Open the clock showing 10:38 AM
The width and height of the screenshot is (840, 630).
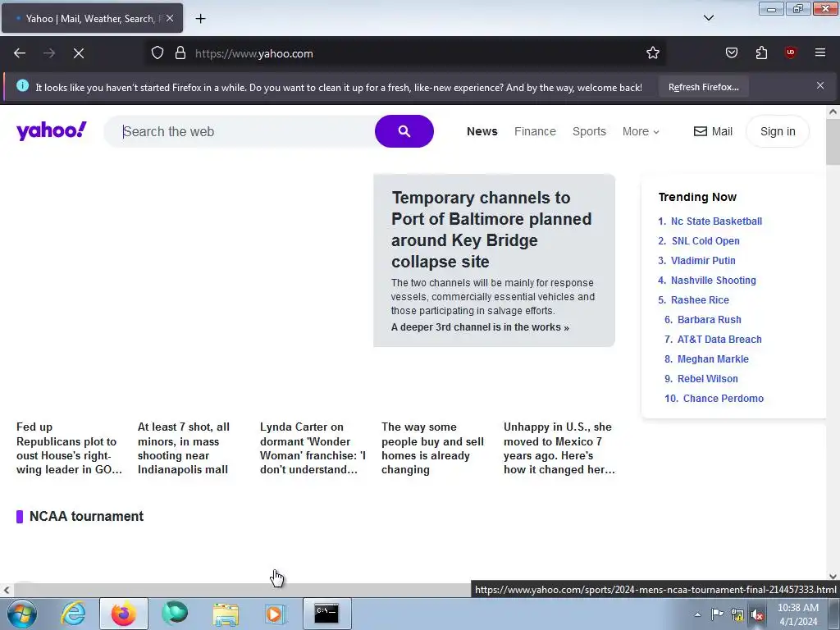pyautogui.click(x=797, y=614)
